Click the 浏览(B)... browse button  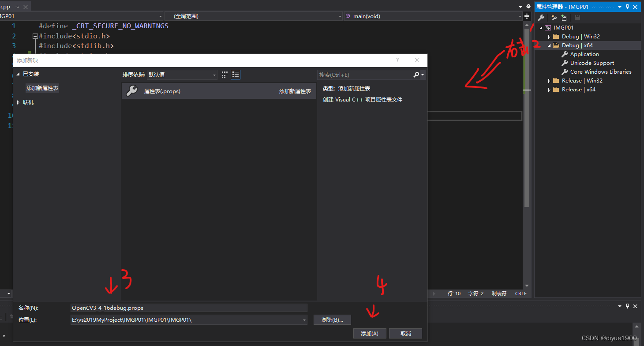click(x=332, y=320)
